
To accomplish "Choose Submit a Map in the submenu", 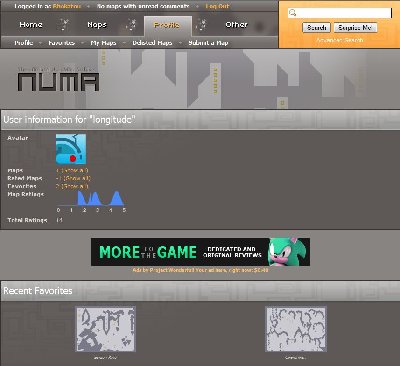I will (208, 43).
